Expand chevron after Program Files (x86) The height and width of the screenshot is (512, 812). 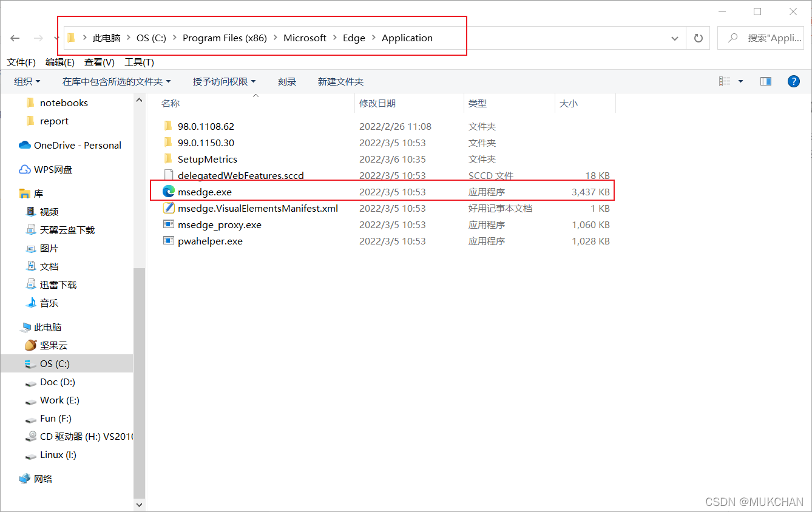275,38
